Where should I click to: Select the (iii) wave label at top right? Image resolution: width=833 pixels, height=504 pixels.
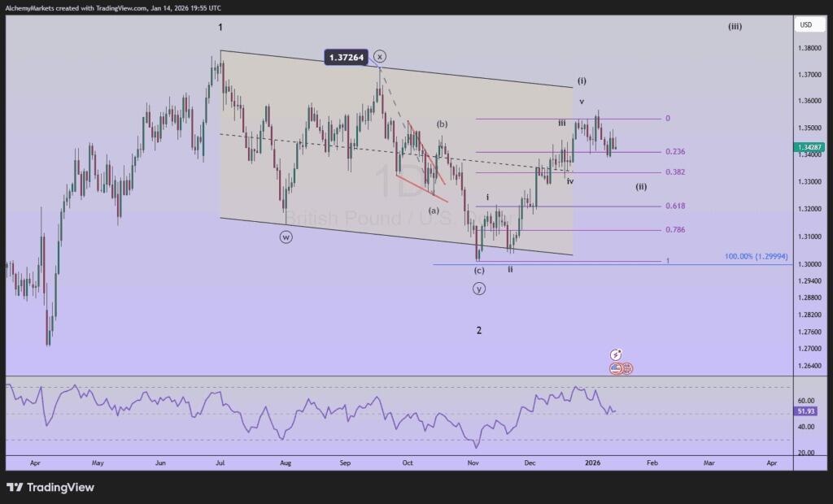[x=735, y=26]
